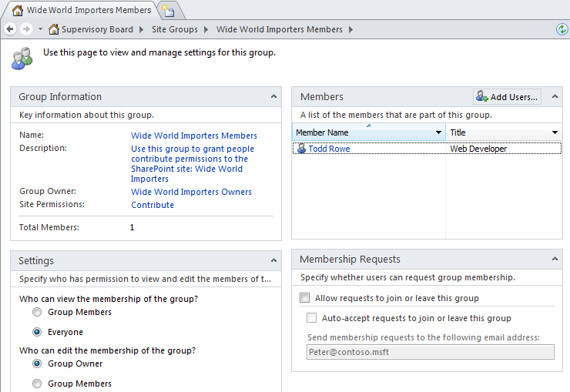Refresh the page with the green sync icon
Viewport: 570px width, 392px height.
tap(562, 29)
